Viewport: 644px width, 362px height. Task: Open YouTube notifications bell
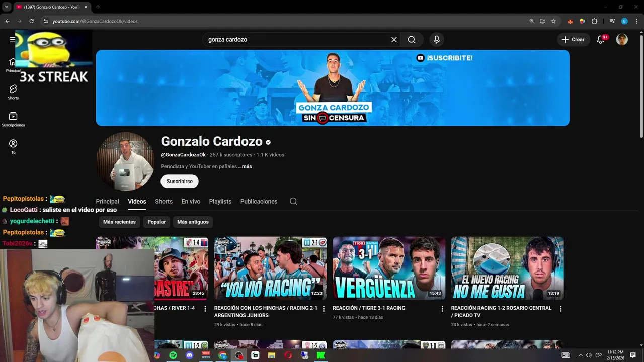click(x=600, y=39)
